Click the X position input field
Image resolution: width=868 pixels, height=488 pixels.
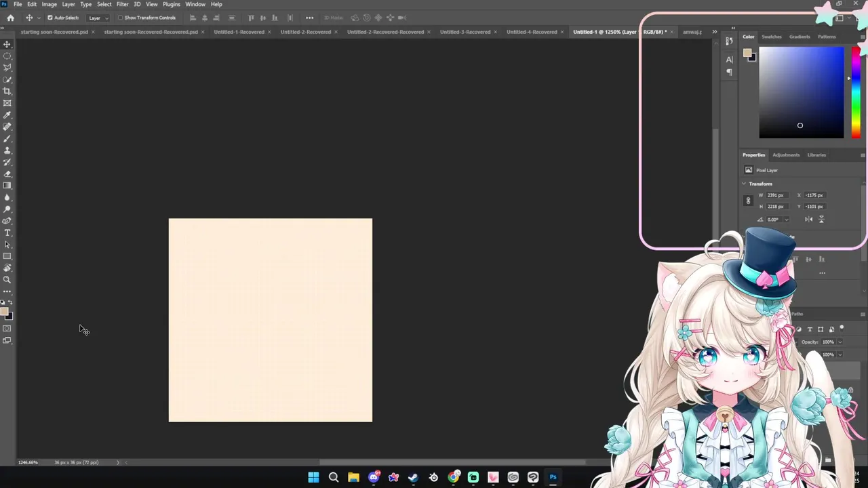click(x=815, y=195)
